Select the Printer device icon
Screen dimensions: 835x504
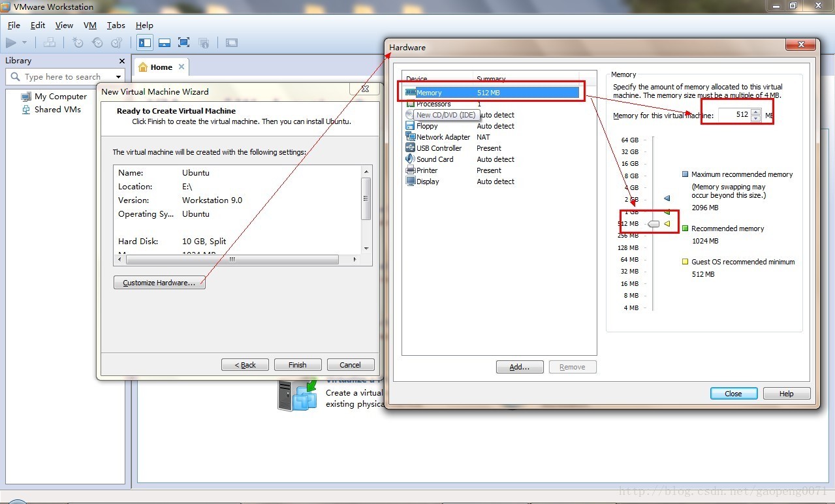pyautogui.click(x=410, y=170)
